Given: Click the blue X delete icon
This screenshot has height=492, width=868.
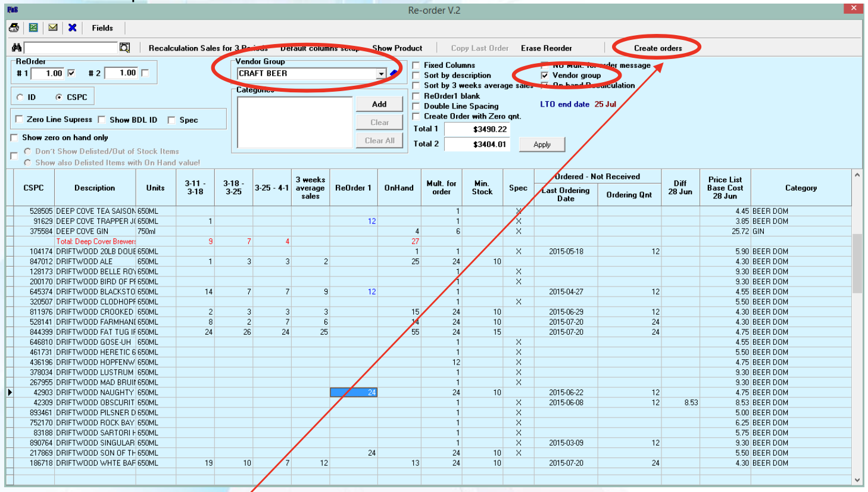Looking at the screenshot, I should coord(73,27).
